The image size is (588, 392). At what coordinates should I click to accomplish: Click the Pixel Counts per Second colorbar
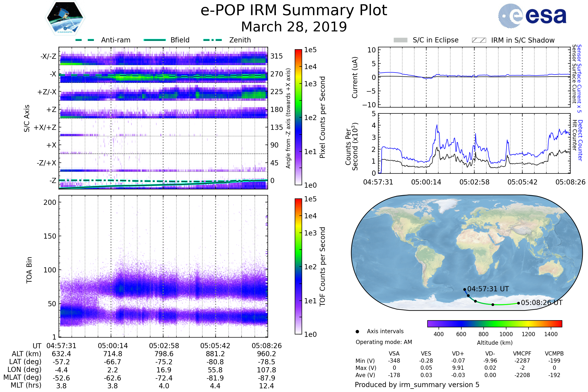(x=298, y=117)
